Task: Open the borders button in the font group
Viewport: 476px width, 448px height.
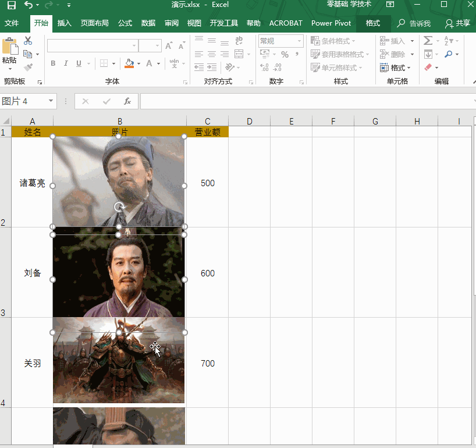Action: click(104, 63)
